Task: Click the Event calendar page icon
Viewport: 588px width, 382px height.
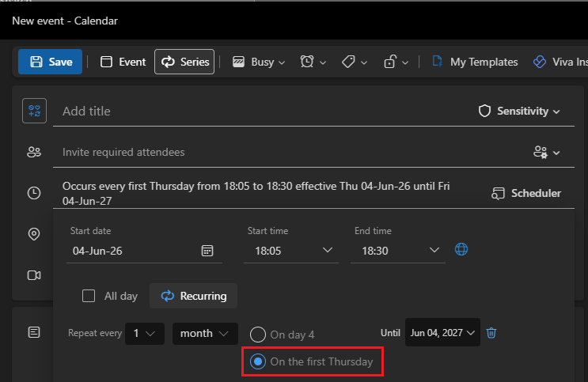Action: click(x=107, y=62)
